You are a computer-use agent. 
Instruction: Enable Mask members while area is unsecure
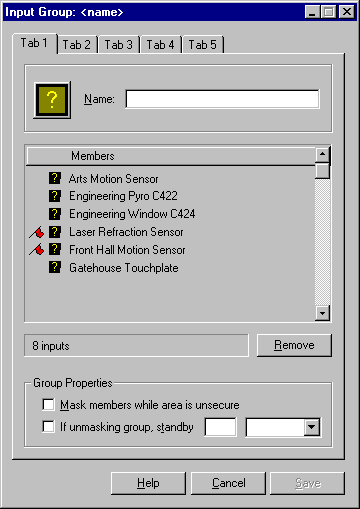[48, 405]
